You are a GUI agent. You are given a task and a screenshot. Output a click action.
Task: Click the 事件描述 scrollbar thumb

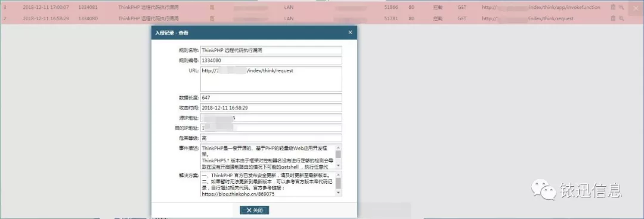click(x=339, y=154)
